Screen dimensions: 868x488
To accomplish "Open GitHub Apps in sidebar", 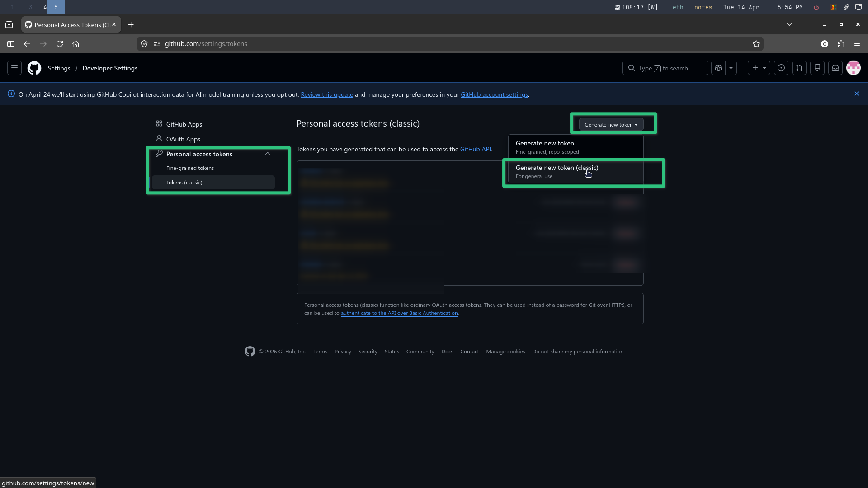I will pos(184,124).
